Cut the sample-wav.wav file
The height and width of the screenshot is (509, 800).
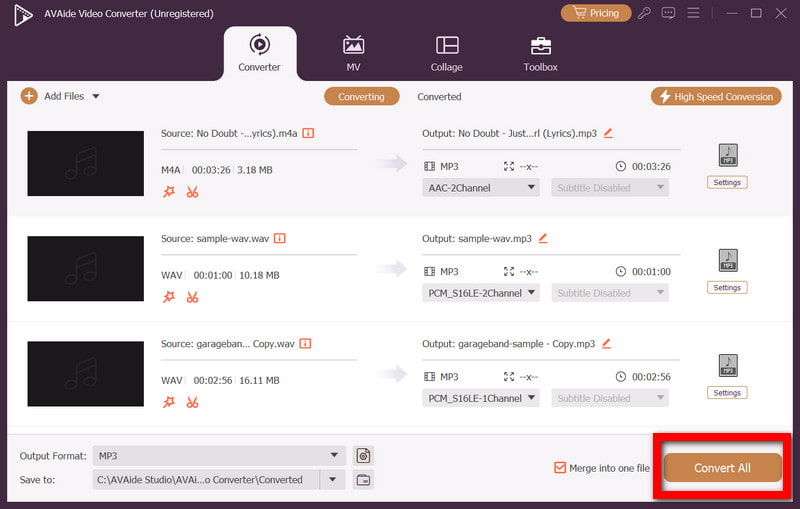point(192,297)
